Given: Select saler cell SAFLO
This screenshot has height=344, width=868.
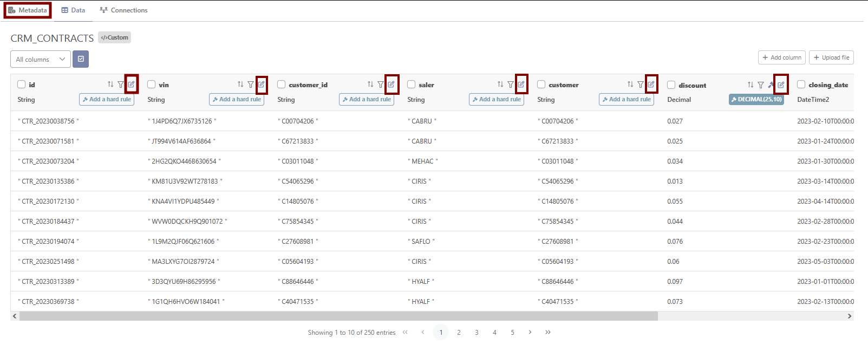Looking at the screenshot, I should (421, 242).
